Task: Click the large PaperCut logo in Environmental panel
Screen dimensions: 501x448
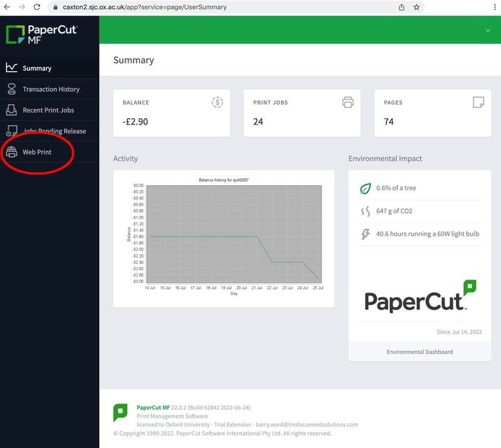Action: point(420,297)
